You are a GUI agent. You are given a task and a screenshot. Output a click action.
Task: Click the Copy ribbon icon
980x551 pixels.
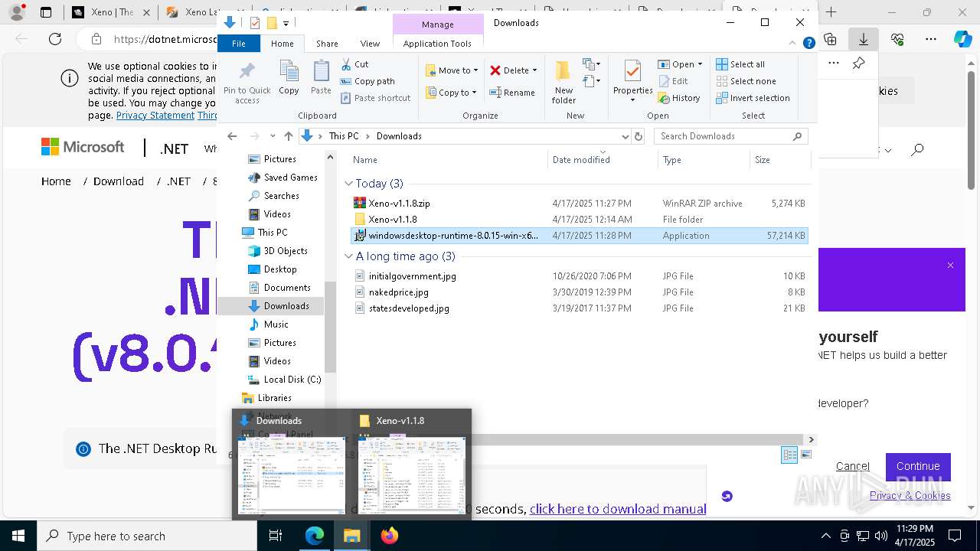coord(289,78)
